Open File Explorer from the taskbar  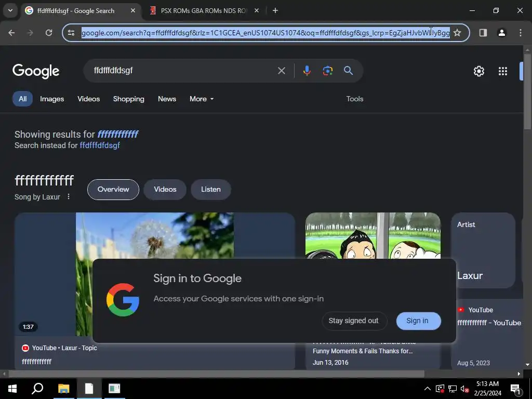pyautogui.click(x=63, y=389)
